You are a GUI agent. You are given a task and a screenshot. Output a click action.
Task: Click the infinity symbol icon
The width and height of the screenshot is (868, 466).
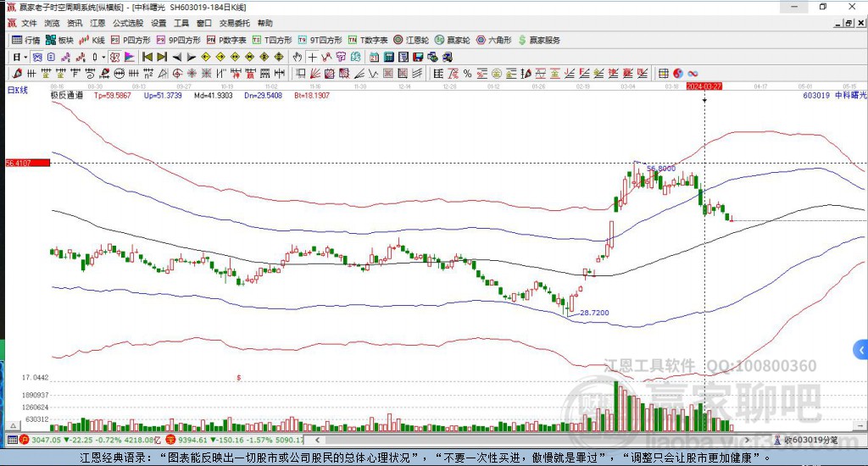pos(693,74)
